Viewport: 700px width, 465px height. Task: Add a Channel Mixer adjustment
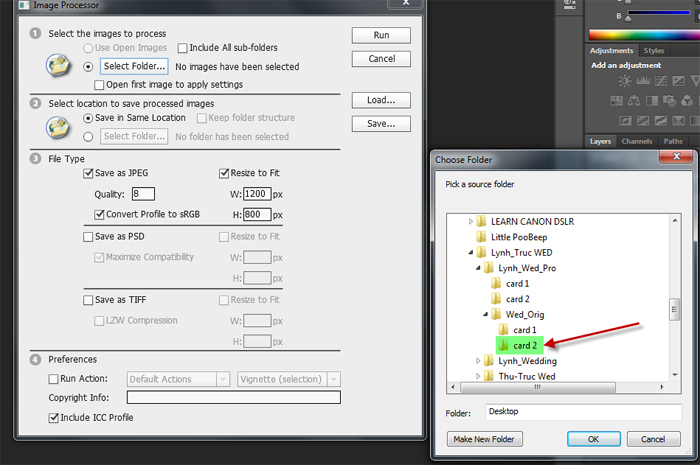tap(687, 101)
